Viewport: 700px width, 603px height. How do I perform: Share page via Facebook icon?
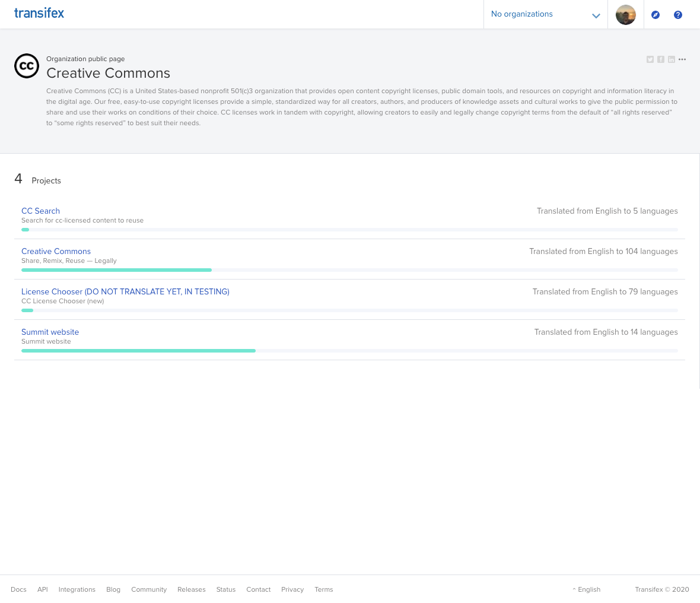pos(661,59)
